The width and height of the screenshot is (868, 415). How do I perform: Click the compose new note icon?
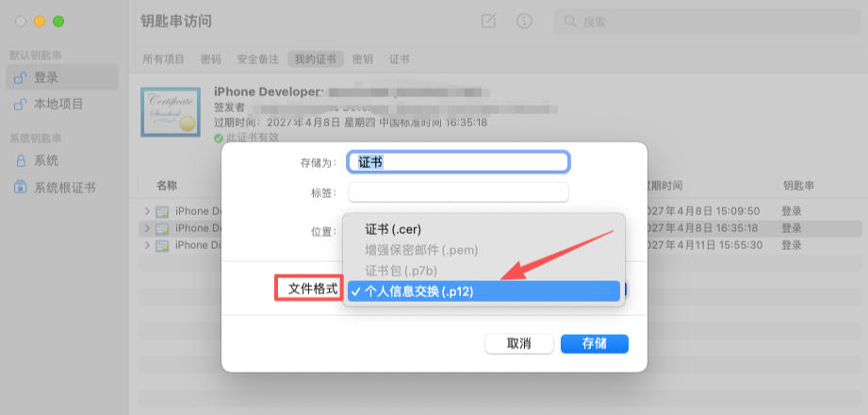tap(488, 21)
